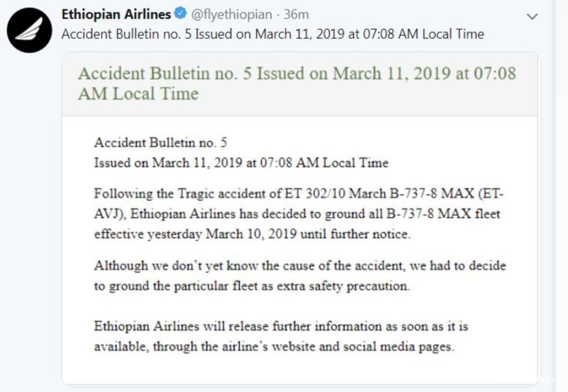The width and height of the screenshot is (568, 392).
Task: Click the "Although we don't yet know" text
Action: (x=176, y=265)
